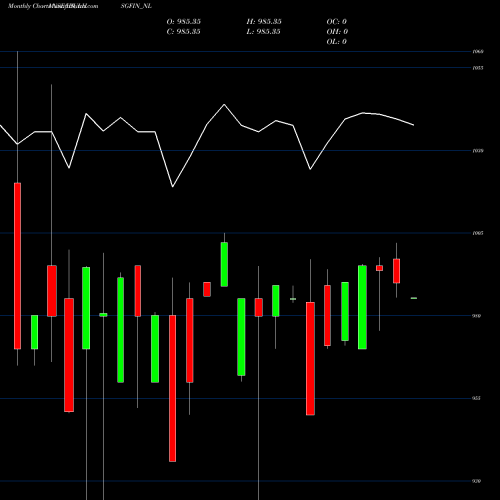Select the 'H: 985.35' high value
The width and height of the screenshot is (500, 500).
pyautogui.click(x=264, y=22)
